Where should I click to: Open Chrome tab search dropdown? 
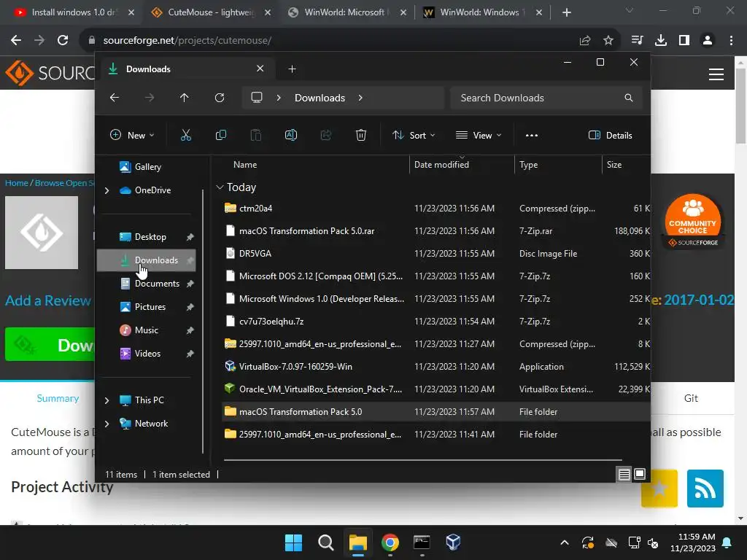click(630, 10)
